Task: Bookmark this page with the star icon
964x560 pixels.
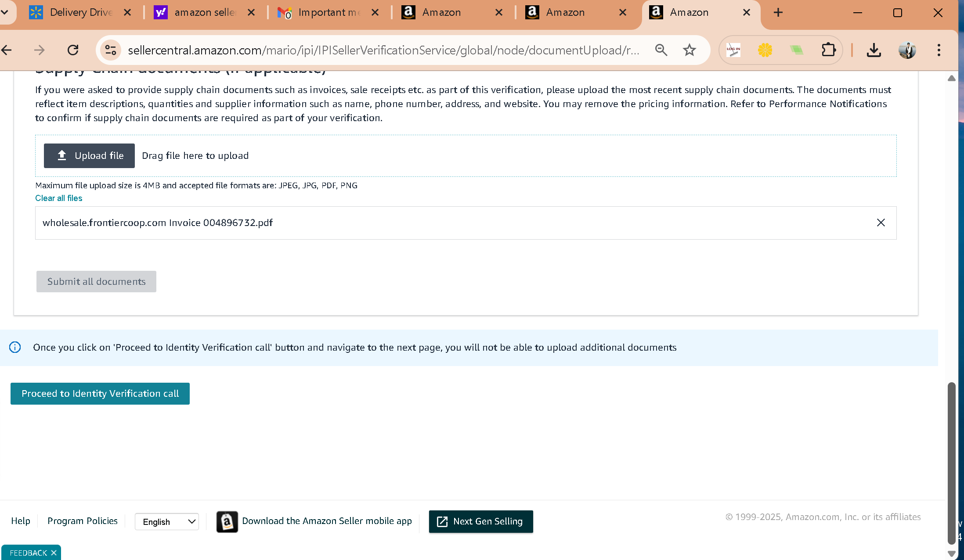Action: (690, 50)
